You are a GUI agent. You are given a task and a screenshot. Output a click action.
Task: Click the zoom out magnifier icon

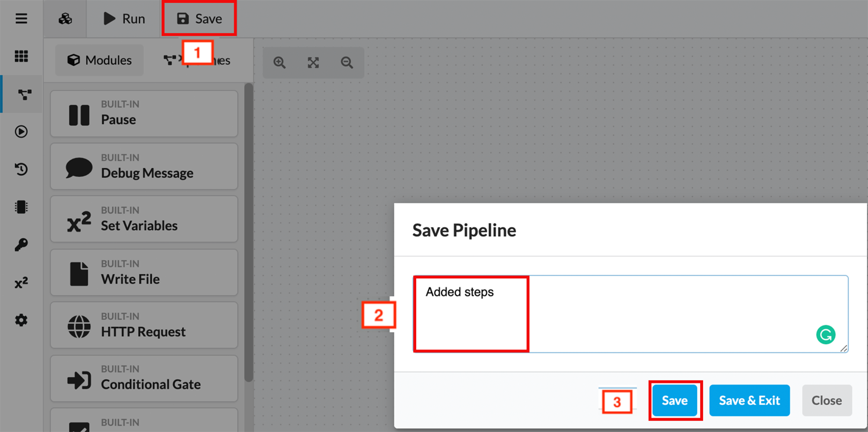point(347,63)
